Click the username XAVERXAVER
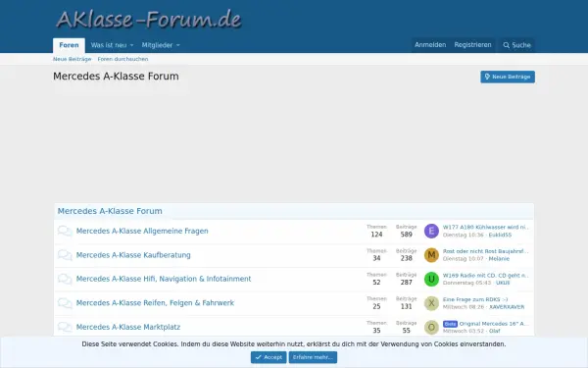 point(507,307)
